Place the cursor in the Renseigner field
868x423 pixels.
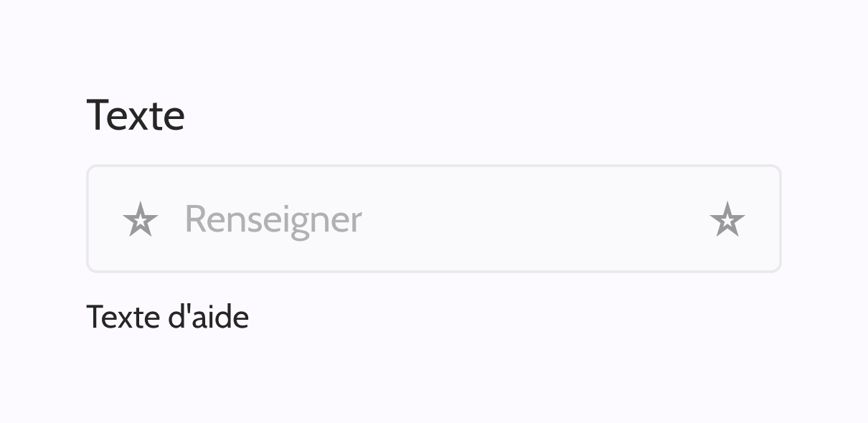click(x=430, y=219)
